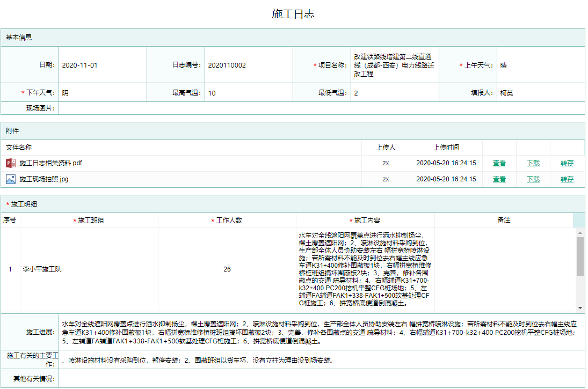Screen dimensions: 588x389
Task: Open the 上午天气 field showing 晴
Action: coord(540,65)
